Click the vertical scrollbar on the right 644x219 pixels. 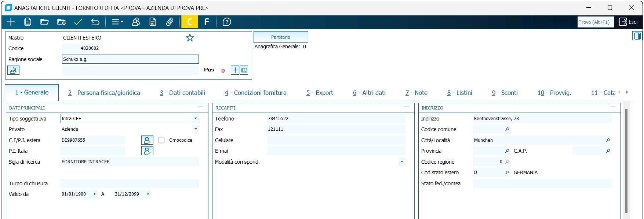[626, 161]
